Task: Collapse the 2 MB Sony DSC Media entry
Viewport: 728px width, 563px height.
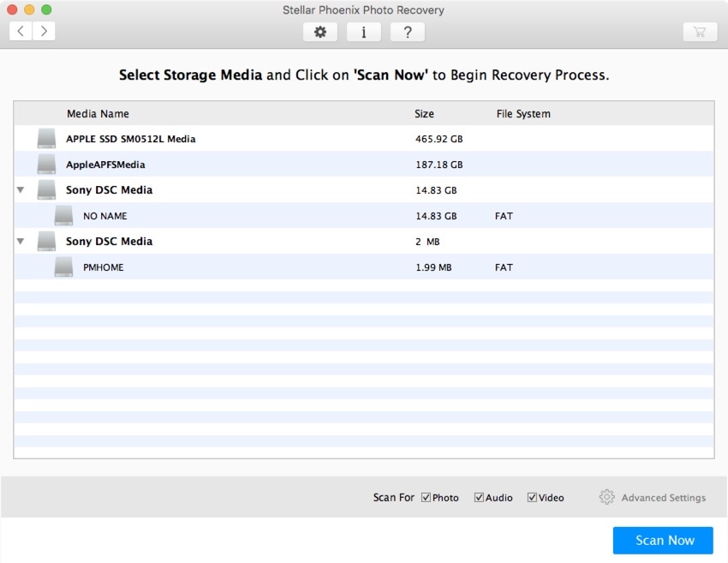Action: click(21, 242)
